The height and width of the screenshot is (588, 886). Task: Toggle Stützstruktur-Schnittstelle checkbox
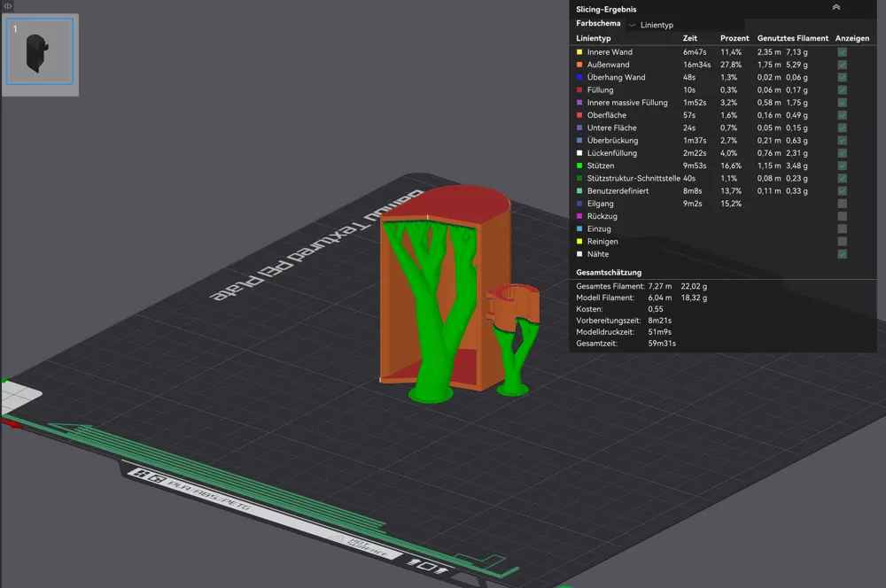[x=842, y=178]
